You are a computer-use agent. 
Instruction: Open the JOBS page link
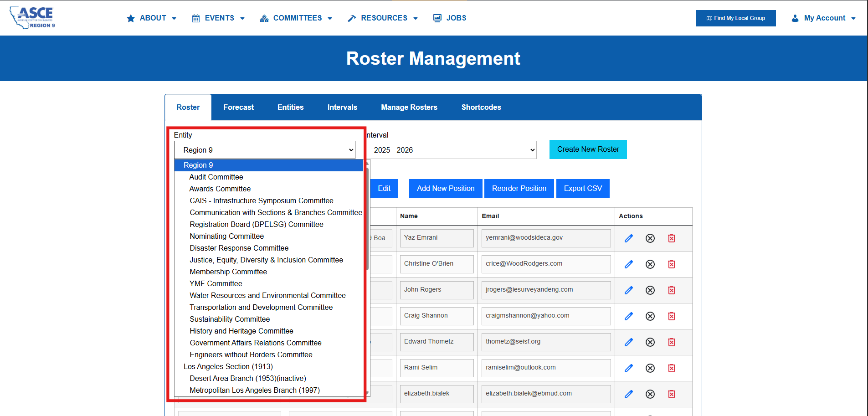pos(450,18)
